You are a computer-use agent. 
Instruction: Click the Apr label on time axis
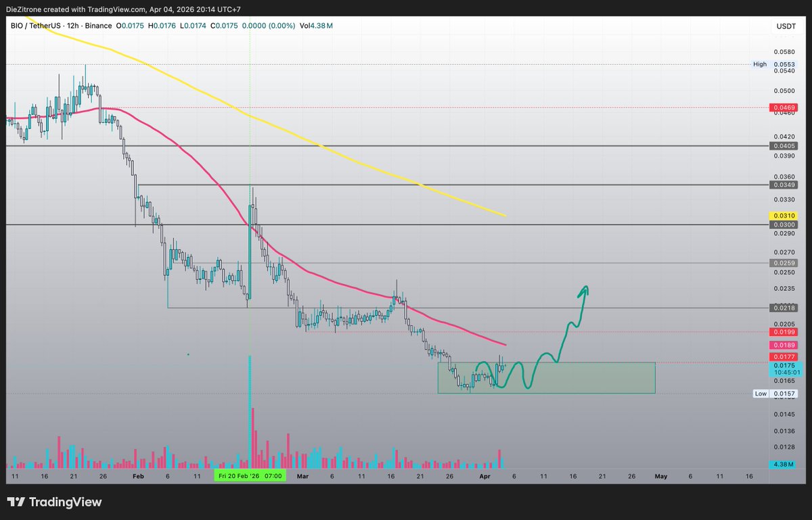point(485,476)
